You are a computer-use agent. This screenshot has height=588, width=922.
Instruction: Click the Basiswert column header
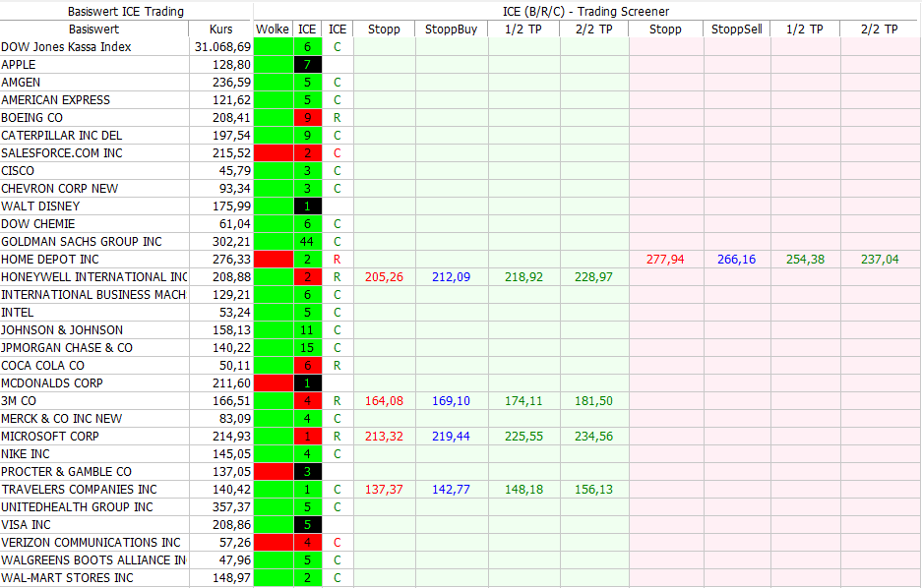[94, 29]
